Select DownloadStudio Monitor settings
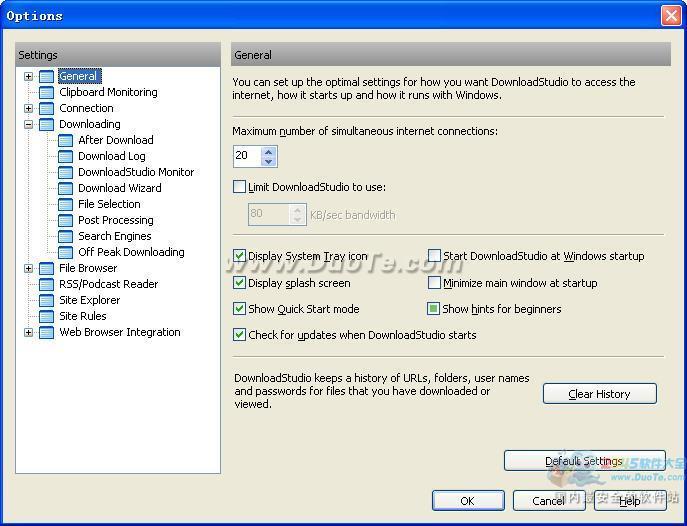 click(136, 172)
